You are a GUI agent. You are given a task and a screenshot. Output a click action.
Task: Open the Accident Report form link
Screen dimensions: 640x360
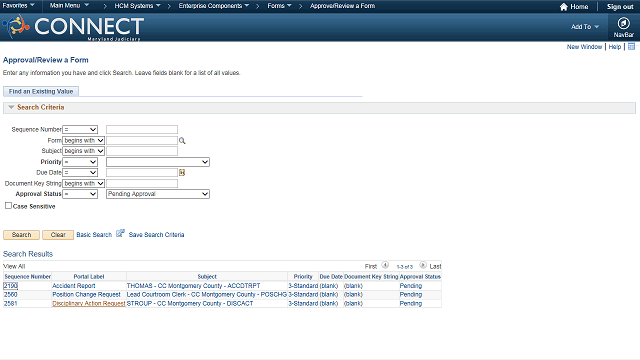pos(73,286)
